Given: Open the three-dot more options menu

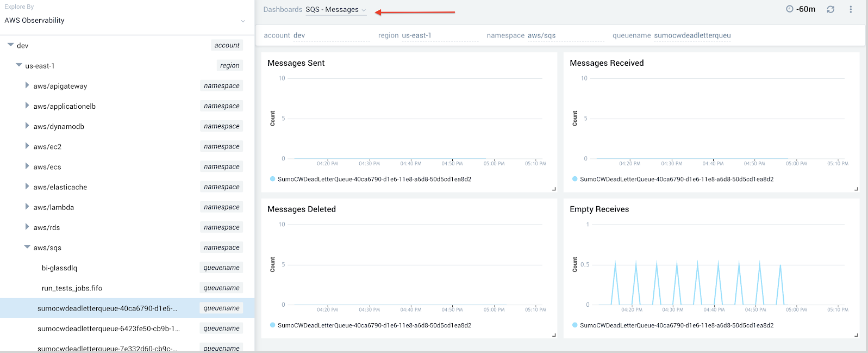Looking at the screenshot, I should pos(851,9).
